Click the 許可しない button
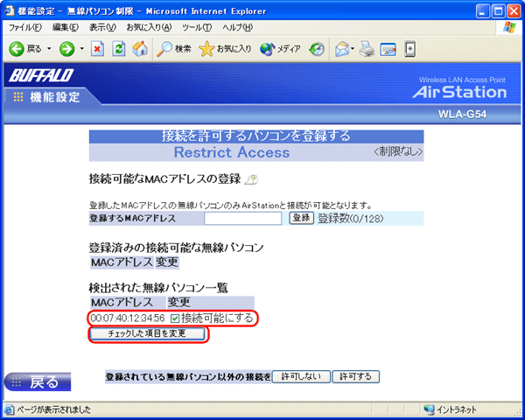Screen dimensions: 525x420 click(x=301, y=376)
